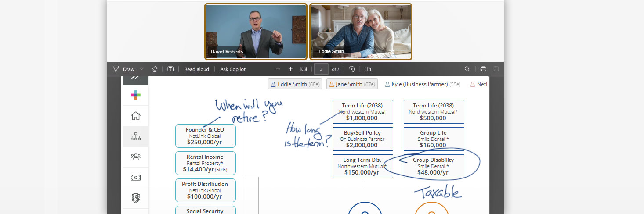
Task: Select the Draw tool in PDF toolbar
Action: click(123, 69)
